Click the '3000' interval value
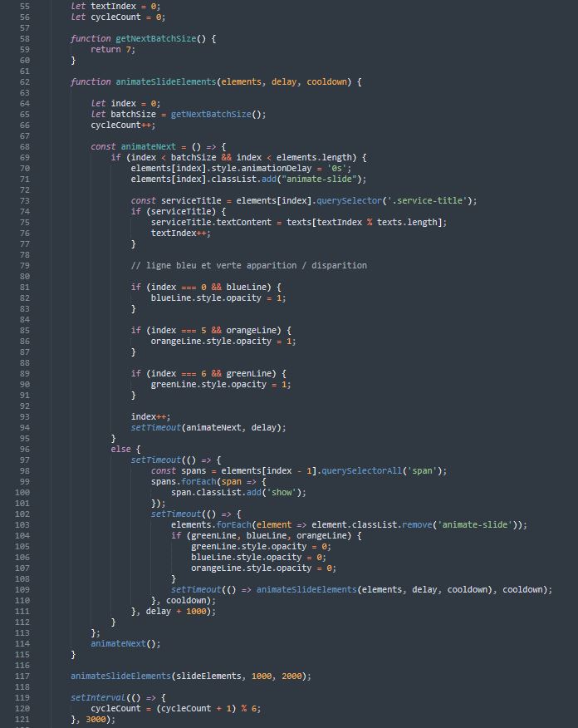 pyautogui.click(x=96, y=719)
